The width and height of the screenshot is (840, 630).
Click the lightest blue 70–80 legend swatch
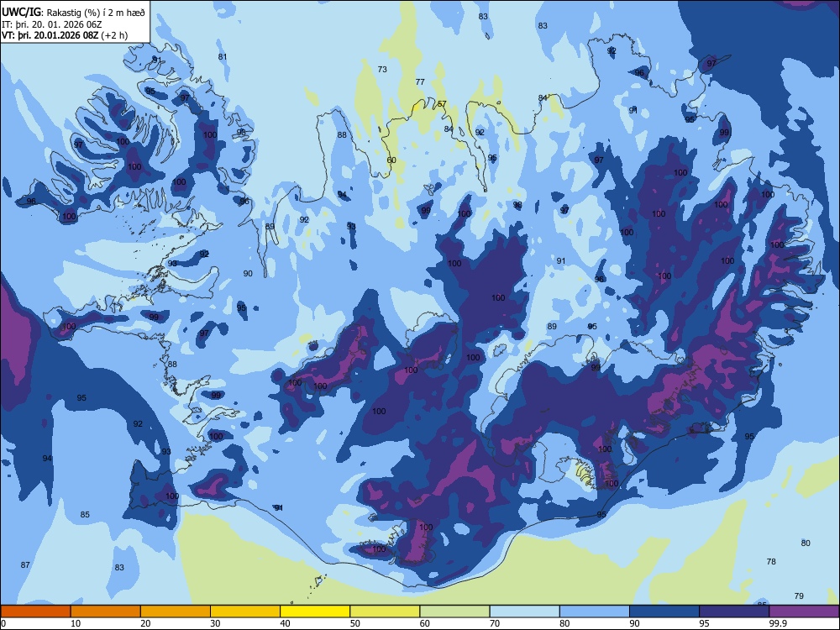coord(524,612)
